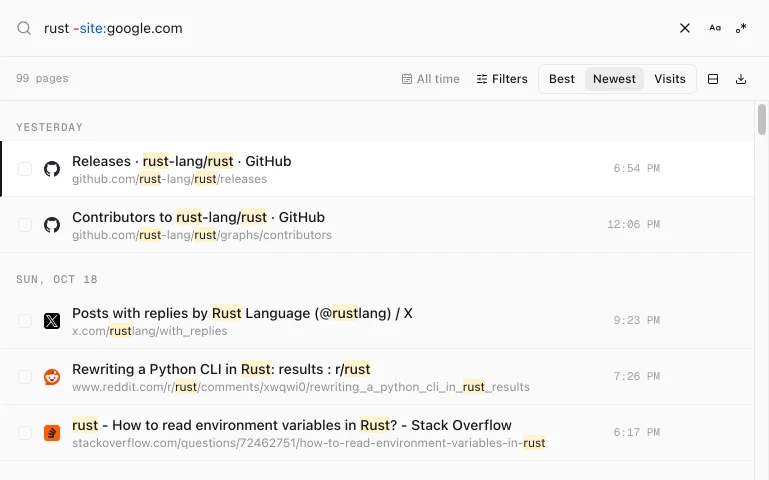
Task: Click the X favicon on rustlang row
Action: tap(52, 321)
